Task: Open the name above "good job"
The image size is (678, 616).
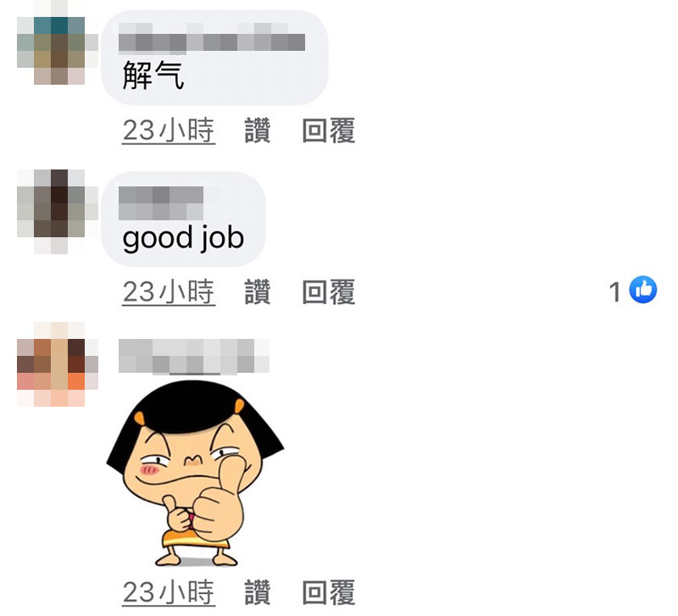Action: 161,203
